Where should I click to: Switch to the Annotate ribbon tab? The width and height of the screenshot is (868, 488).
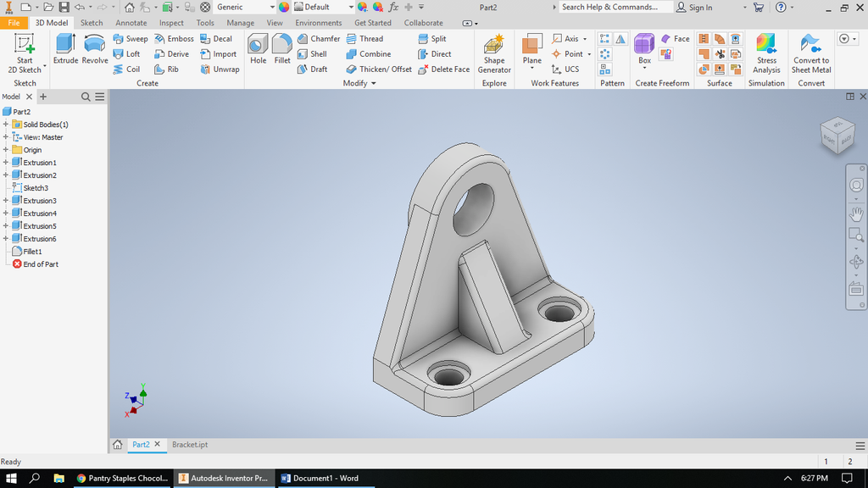tap(131, 23)
